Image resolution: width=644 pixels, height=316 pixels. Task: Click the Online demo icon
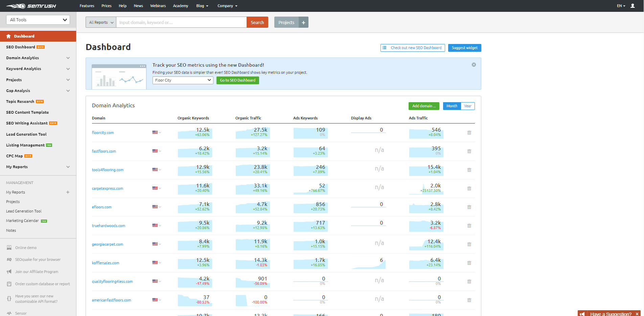(9, 248)
